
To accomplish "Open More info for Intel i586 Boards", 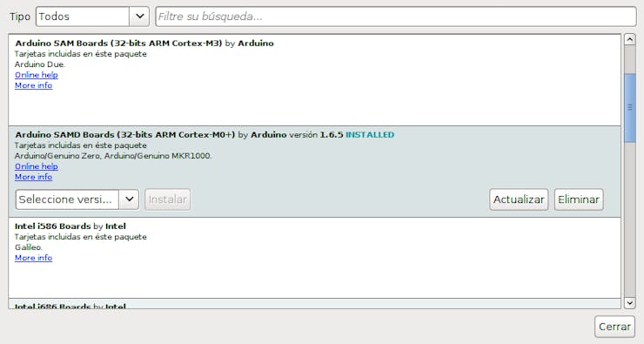I will pos(34,258).
